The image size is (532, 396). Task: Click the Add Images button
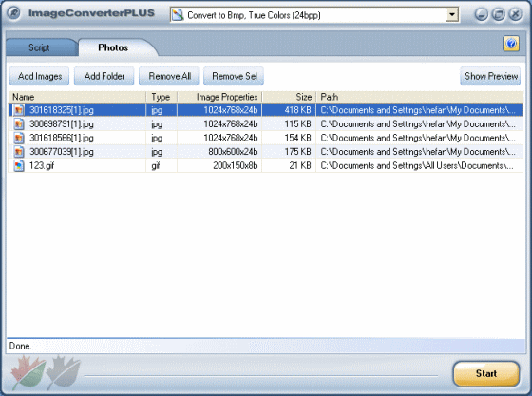40,76
